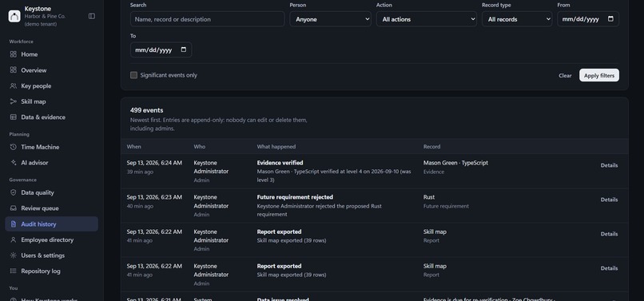Open the Repository log

coord(51,271)
